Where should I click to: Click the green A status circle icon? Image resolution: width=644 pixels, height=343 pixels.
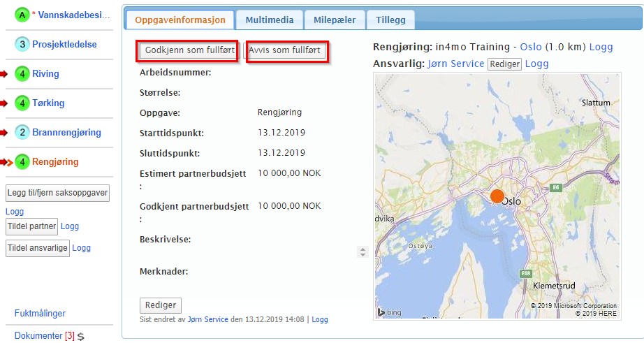coord(22,15)
